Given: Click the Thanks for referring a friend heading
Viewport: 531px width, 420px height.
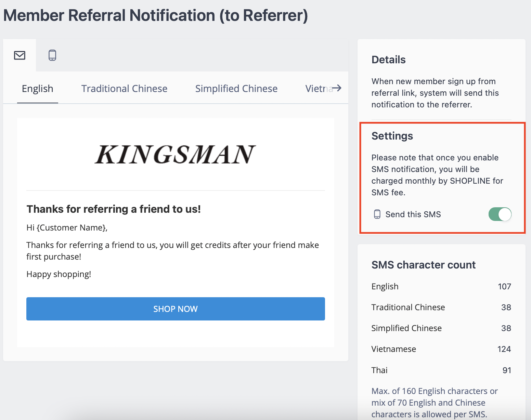Looking at the screenshot, I should pos(114,209).
